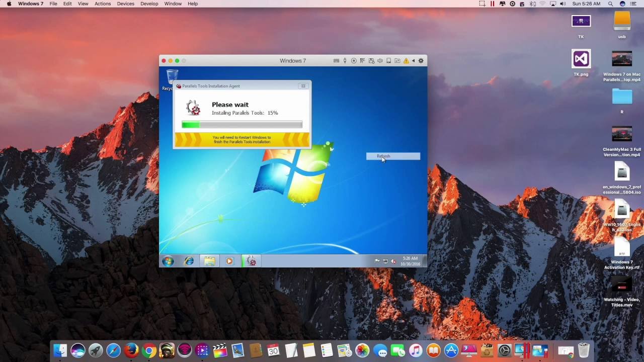
Task: Open Calendar in the Dock
Action: [273, 350]
